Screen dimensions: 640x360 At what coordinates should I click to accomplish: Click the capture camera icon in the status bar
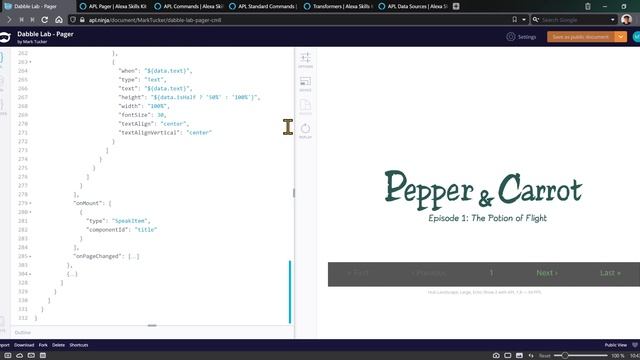[x=496, y=356]
